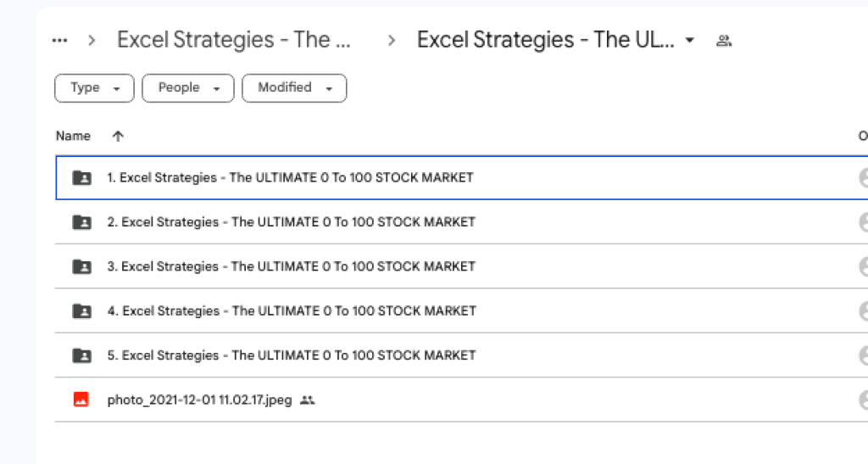
Task: Click the shared people icon beside folder title
Action: point(724,41)
